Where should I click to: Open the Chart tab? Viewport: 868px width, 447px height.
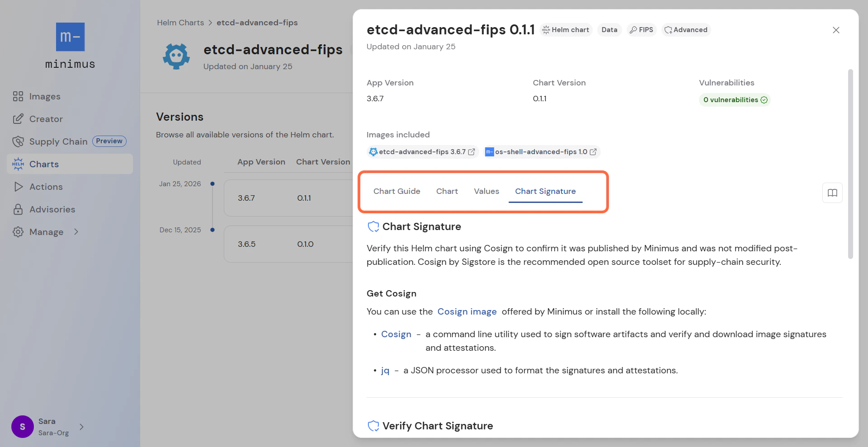point(447,191)
